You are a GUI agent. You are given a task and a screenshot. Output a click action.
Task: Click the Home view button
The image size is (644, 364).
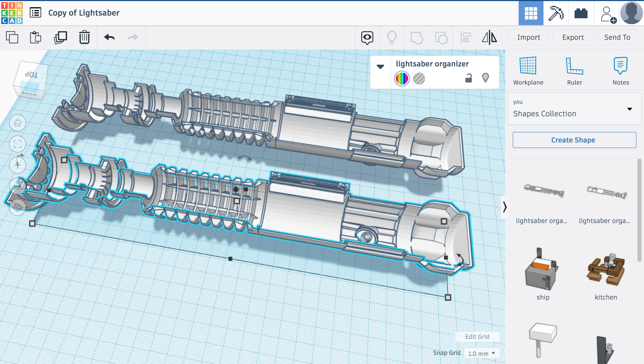pos(18,123)
